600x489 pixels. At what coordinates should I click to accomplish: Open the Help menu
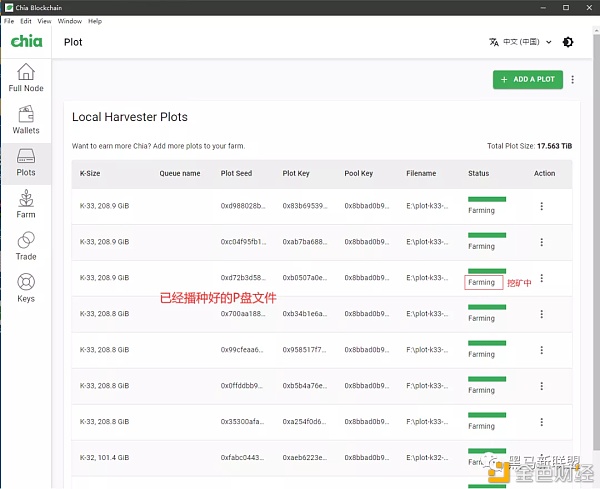(x=95, y=21)
